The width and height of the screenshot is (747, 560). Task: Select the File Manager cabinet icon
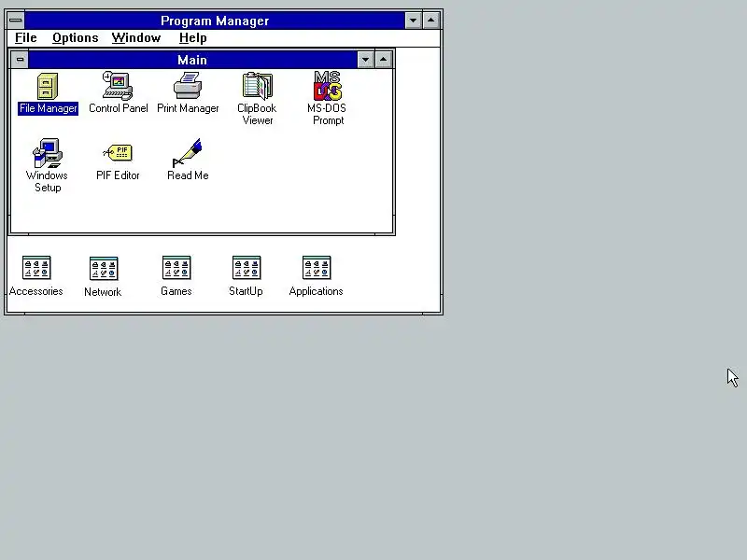point(48,86)
